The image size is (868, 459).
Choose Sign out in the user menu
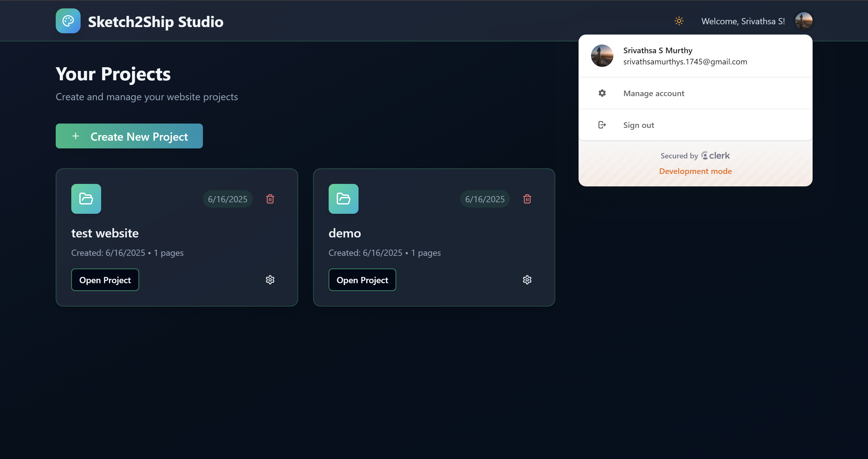pos(638,125)
